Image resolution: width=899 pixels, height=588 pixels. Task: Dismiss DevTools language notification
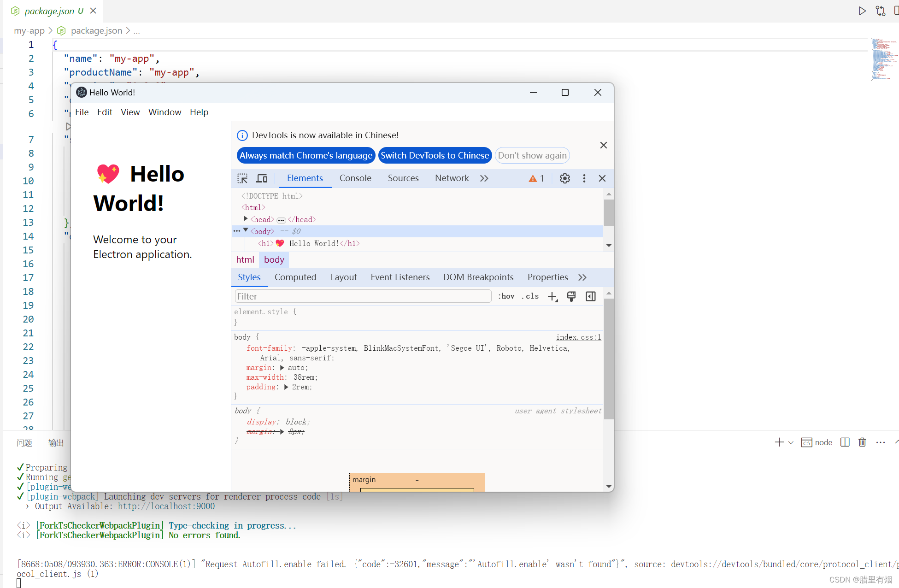pyautogui.click(x=603, y=145)
